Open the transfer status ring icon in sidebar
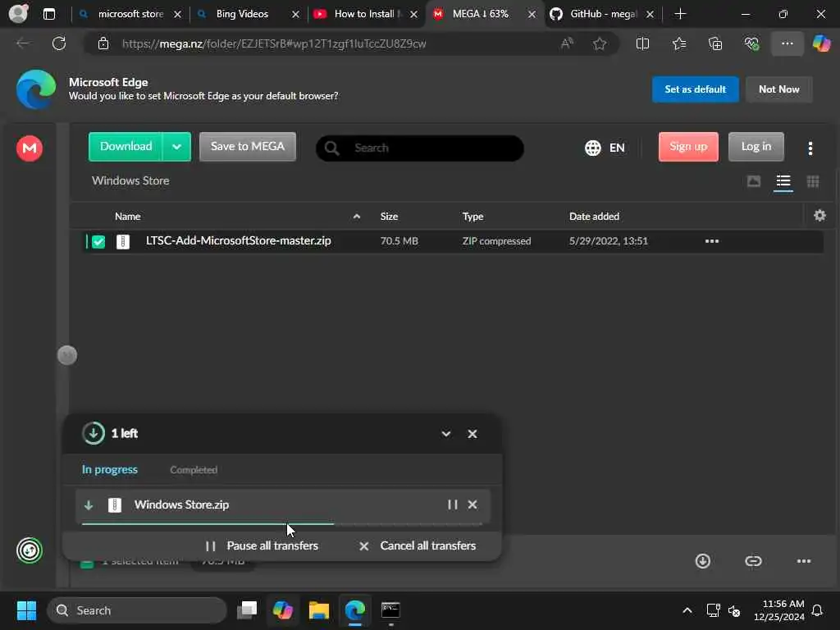Viewport: 840px width, 630px height. coord(30,550)
